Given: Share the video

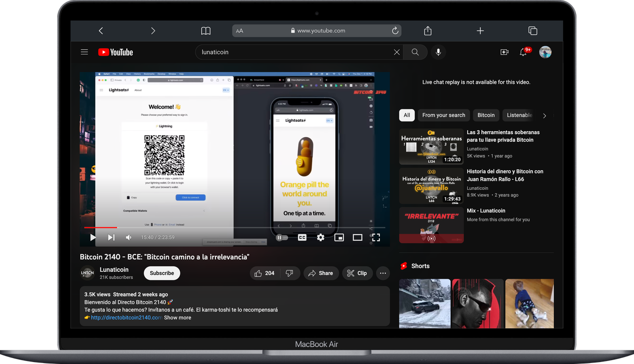Looking at the screenshot, I should pos(320,273).
